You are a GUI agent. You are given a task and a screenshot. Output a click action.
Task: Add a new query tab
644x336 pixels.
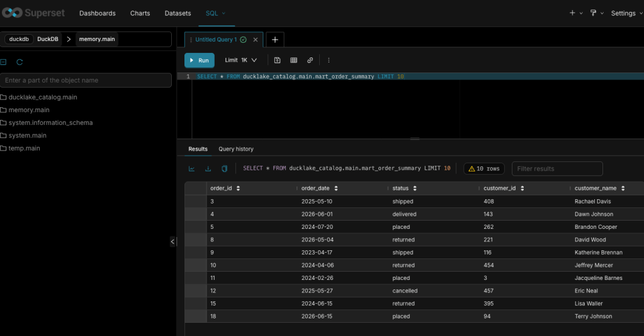pos(274,40)
